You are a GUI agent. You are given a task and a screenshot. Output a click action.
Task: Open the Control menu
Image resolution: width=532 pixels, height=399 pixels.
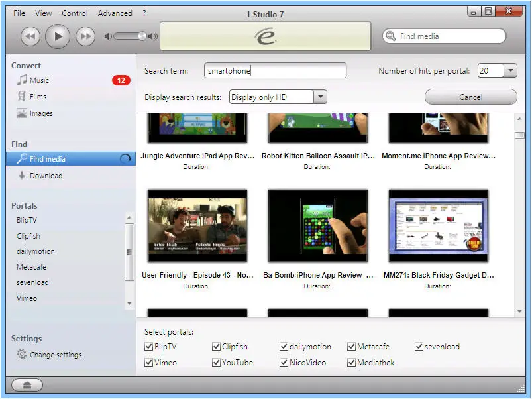point(75,13)
